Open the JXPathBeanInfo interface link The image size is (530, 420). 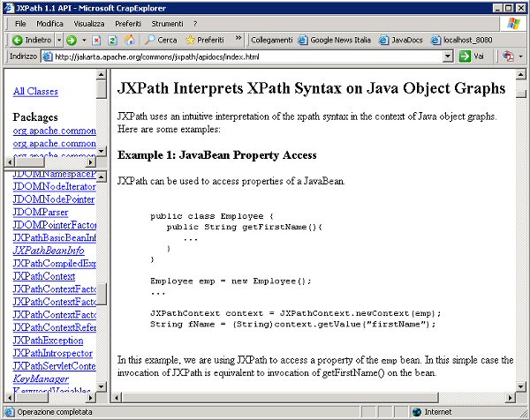(x=49, y=251)
